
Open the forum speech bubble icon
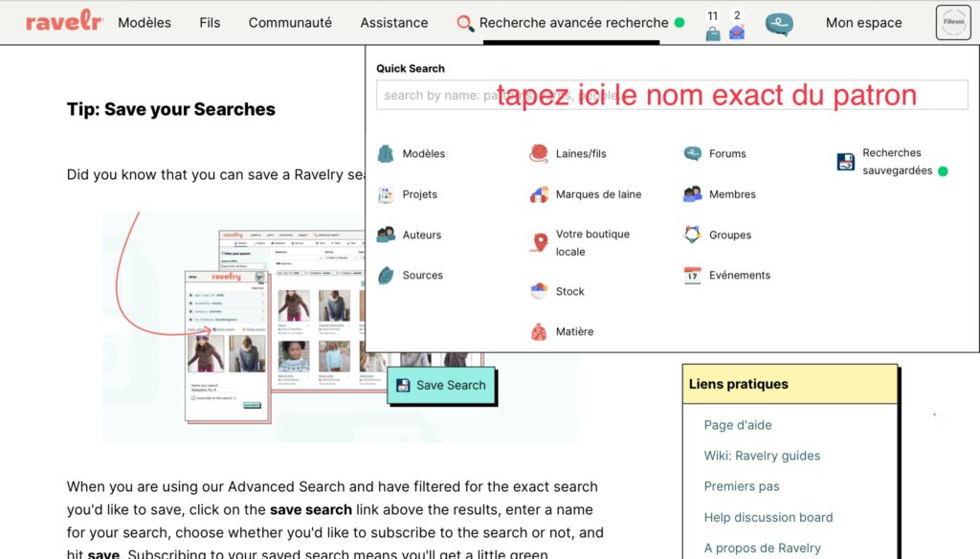(779, 24)
